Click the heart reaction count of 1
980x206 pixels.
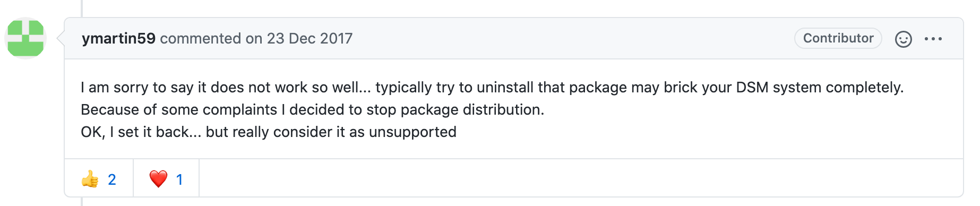coord(179,179)
